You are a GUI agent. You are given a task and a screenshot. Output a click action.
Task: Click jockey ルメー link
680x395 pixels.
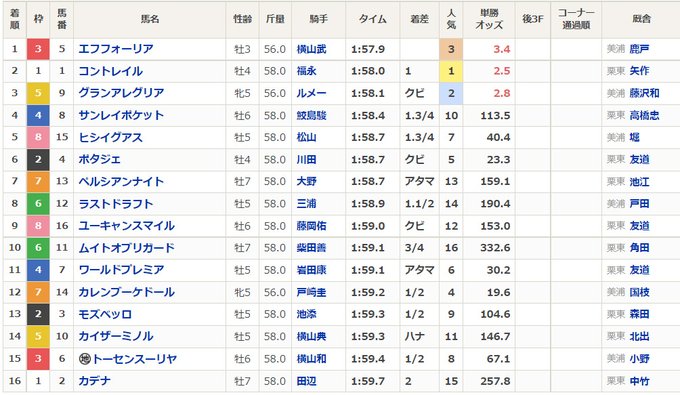(x=311, y=93)
